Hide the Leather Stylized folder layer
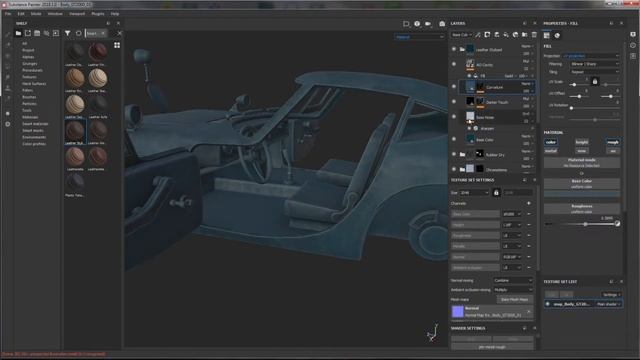The image size is (640, 360). pos(454,49)
